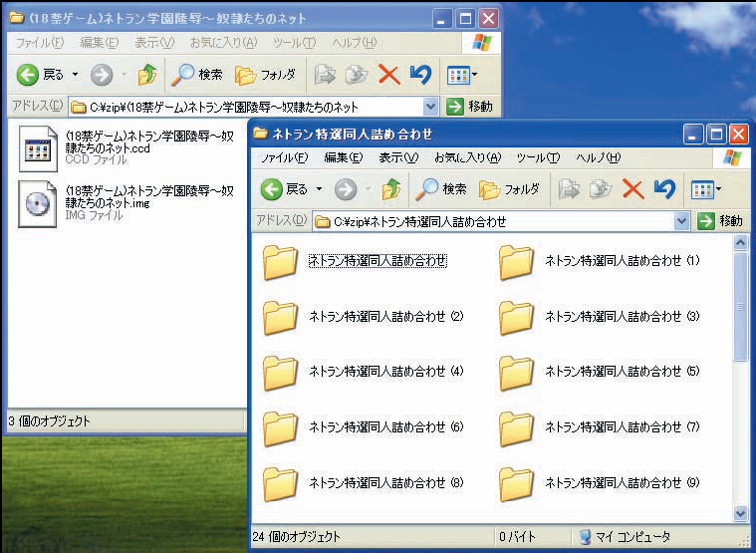Open the Forward button history dropdown, front window

pyautogui.click(x=369, y=189)
